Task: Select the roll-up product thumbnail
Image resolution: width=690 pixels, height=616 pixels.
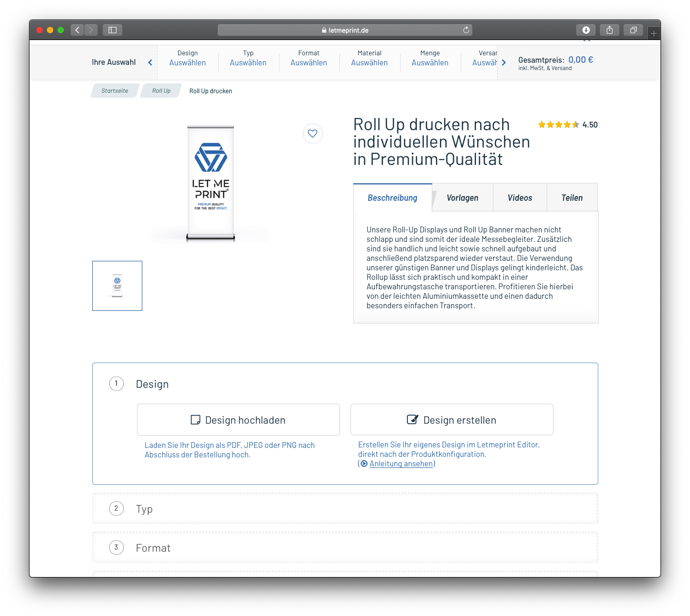Action: tap(117, 286)
